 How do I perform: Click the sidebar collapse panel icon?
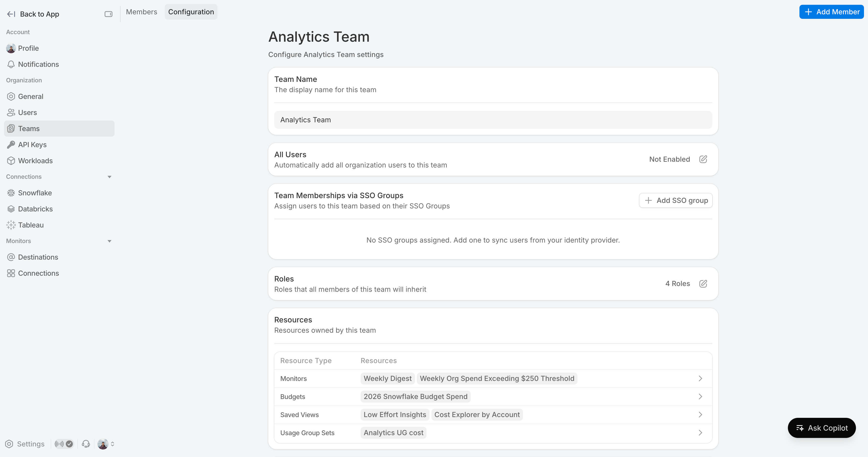[x=108, y=14]
